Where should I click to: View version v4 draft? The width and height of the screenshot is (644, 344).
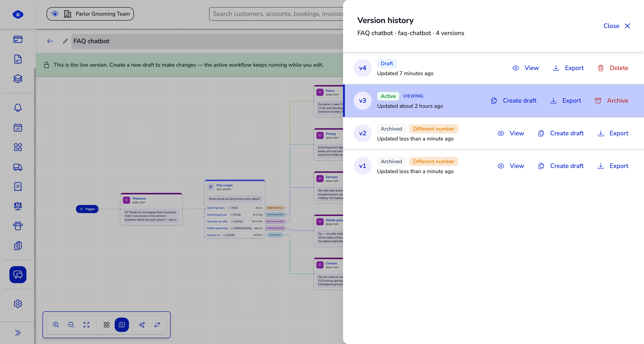526,68
